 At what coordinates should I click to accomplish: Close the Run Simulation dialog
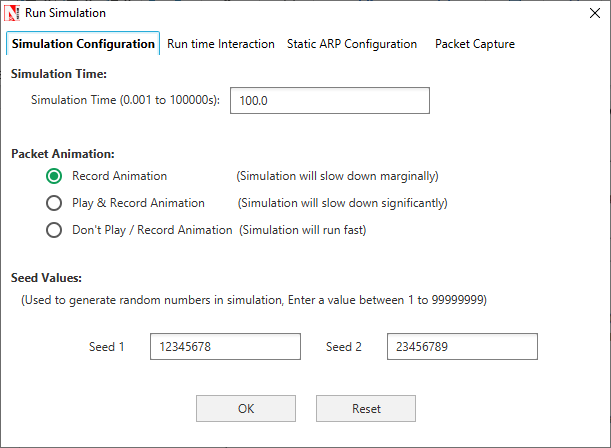pyautogui.click(x=587, y=13)
